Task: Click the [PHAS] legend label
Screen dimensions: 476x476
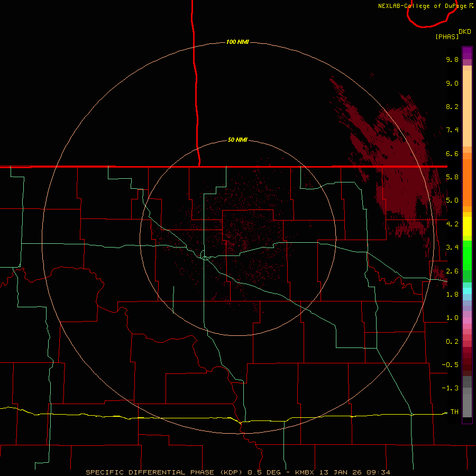Action: 447,36
